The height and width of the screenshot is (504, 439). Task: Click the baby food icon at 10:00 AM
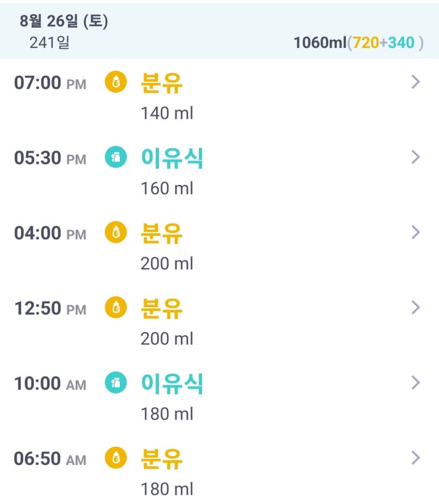click(116, 383)
